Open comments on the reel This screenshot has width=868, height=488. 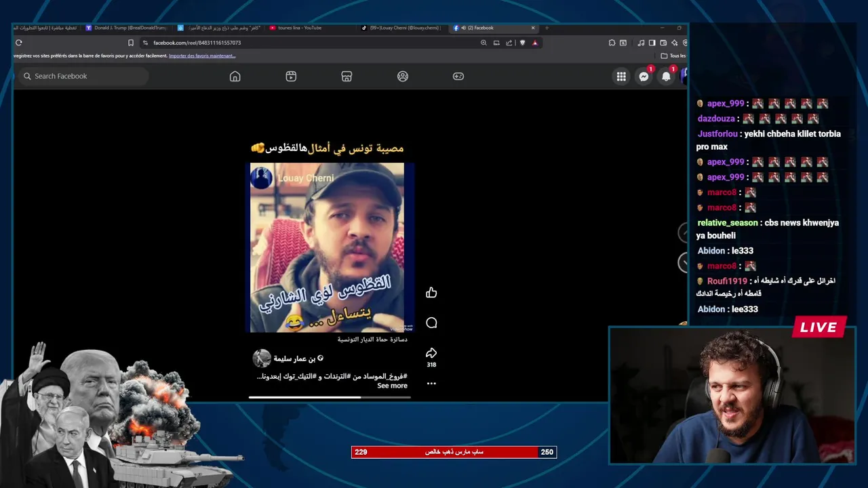tap(431, 323)
